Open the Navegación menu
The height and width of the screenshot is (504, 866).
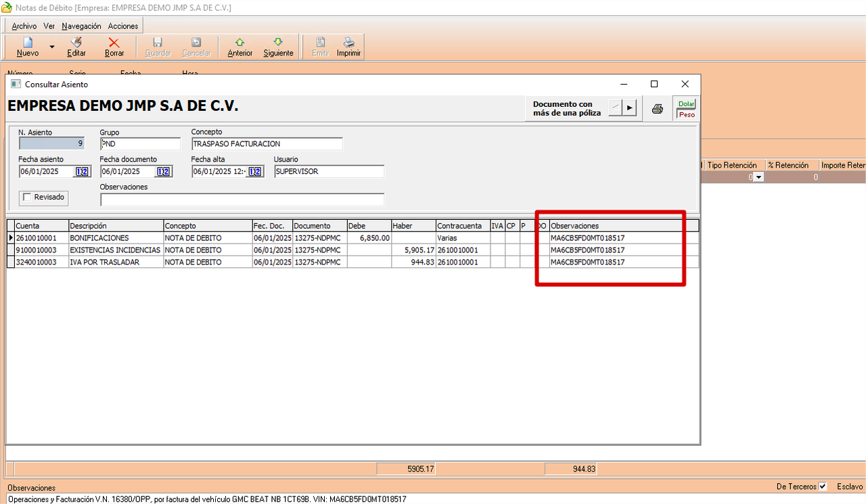[x=81, y=26]
